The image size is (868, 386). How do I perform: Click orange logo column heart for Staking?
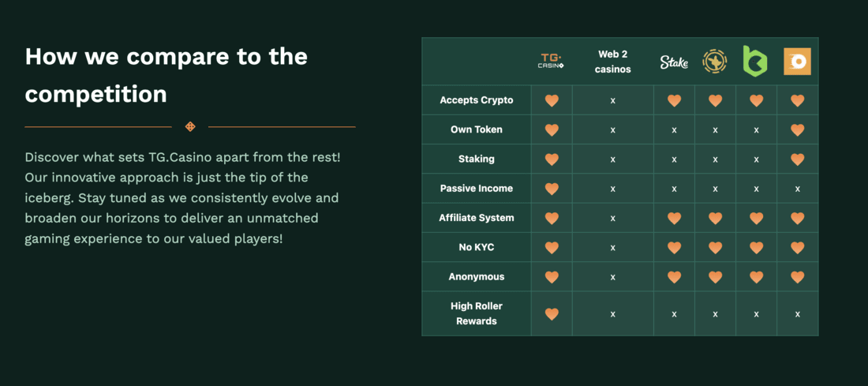click(797, 159)
